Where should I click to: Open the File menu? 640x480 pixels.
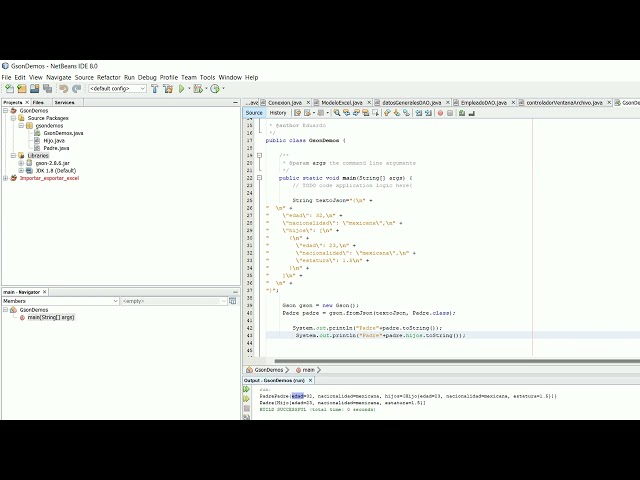tap(6, 77)
